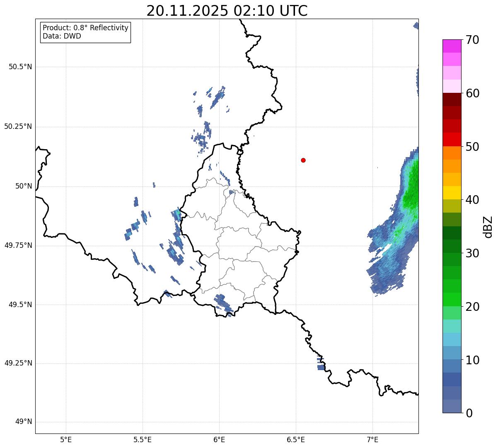
Task: Click the longitude label 5°E
Action: pyautogui.click(x=66, y=440)
